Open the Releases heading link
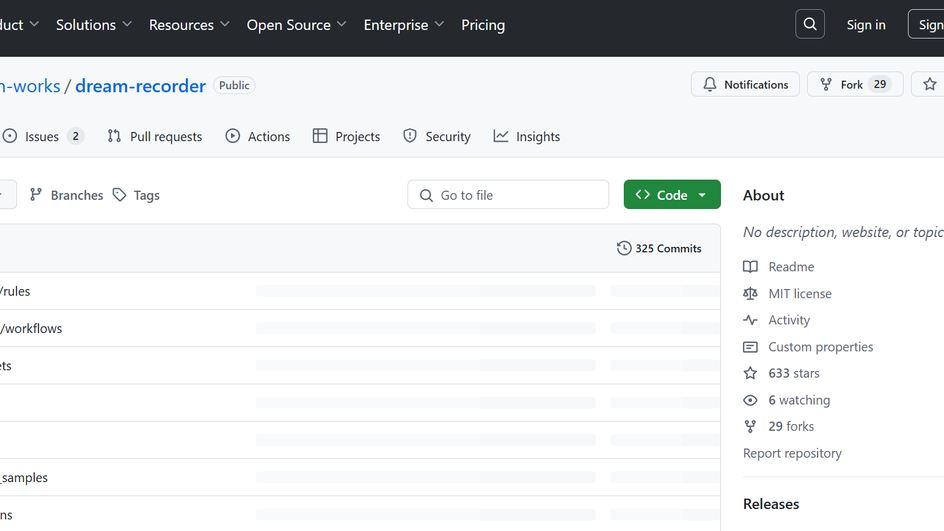The height and width of the screenshot is (531, 944). click(x=771, y=504)
